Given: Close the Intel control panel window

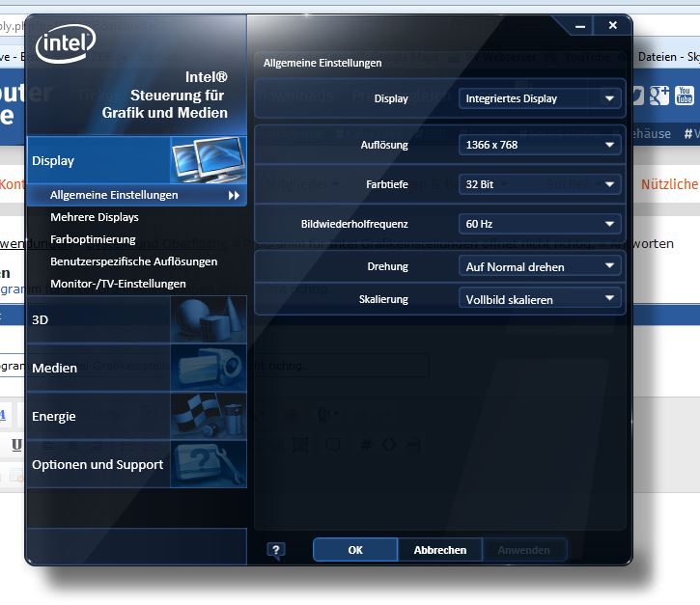Looking at the screenshot, I should tap(613, 25).
